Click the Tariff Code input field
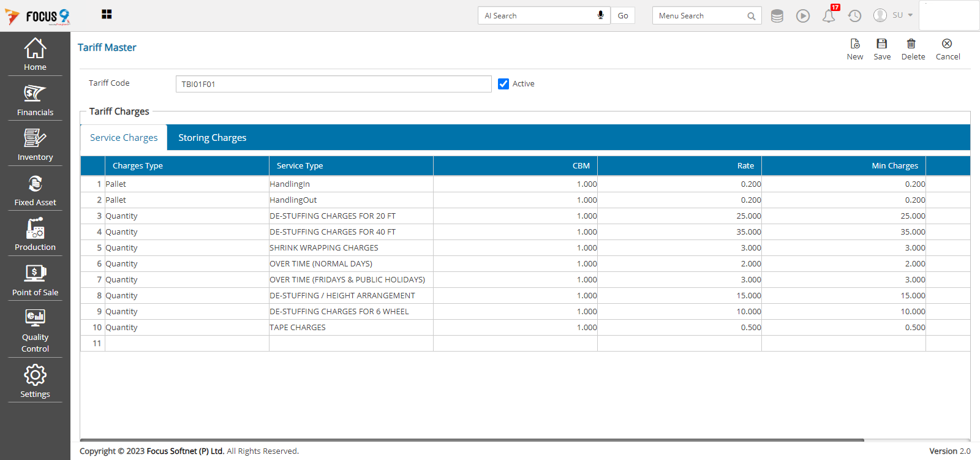The height and width of the screenshot is (460, 980). click(333, 84)
